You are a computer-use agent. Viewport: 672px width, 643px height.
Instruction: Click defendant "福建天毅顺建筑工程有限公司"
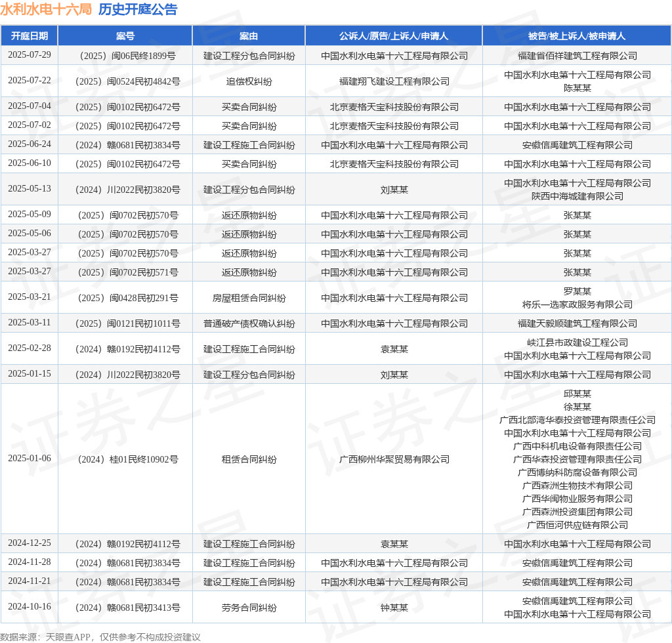(x=577, y=323)
